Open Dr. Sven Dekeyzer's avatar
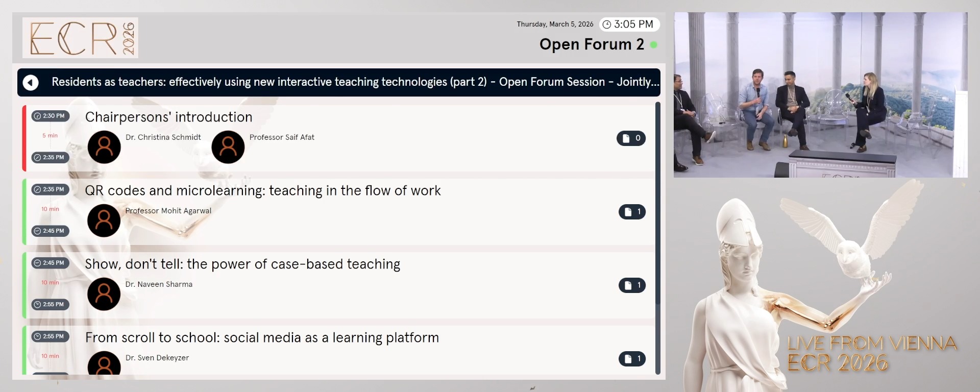Image resolution: width=980 pixels, height=392 pixels. (104, 363)
